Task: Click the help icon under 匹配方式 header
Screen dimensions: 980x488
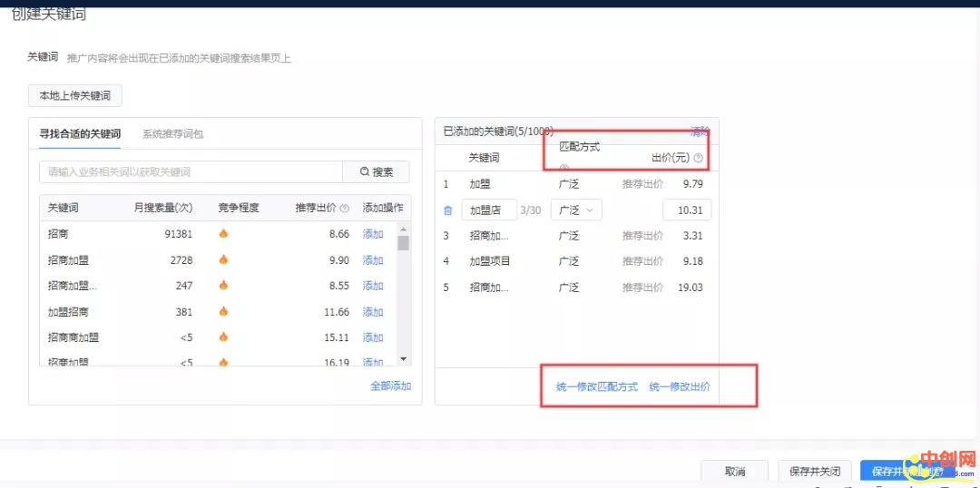Action: point(563,168)
